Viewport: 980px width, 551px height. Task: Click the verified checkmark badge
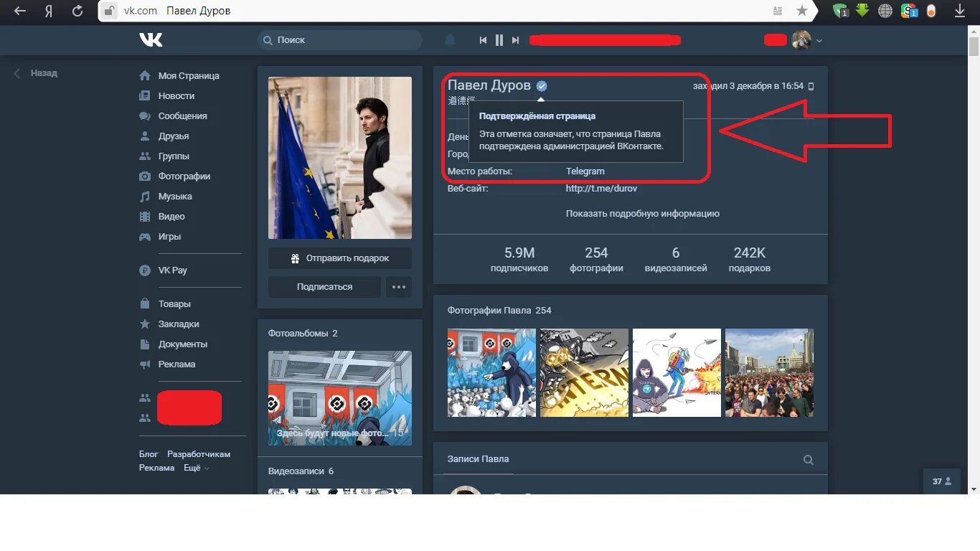pos(542,86)
